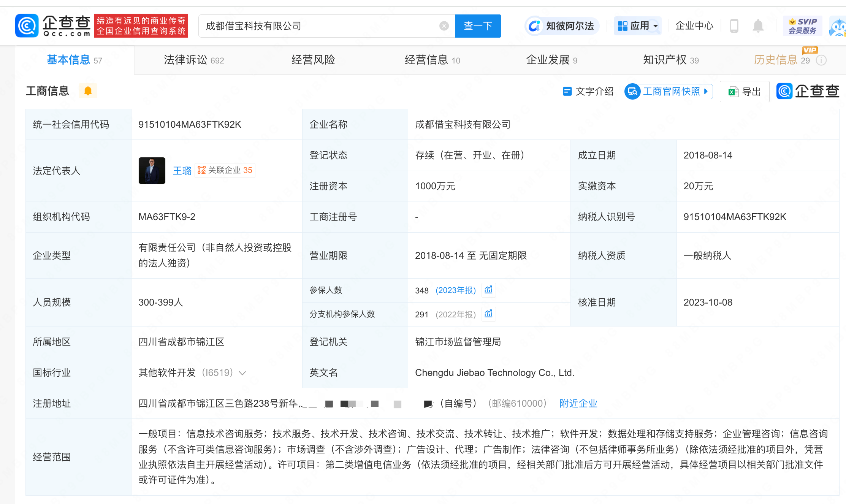Click the SVIP 会员服务 badge

(802, 26)
